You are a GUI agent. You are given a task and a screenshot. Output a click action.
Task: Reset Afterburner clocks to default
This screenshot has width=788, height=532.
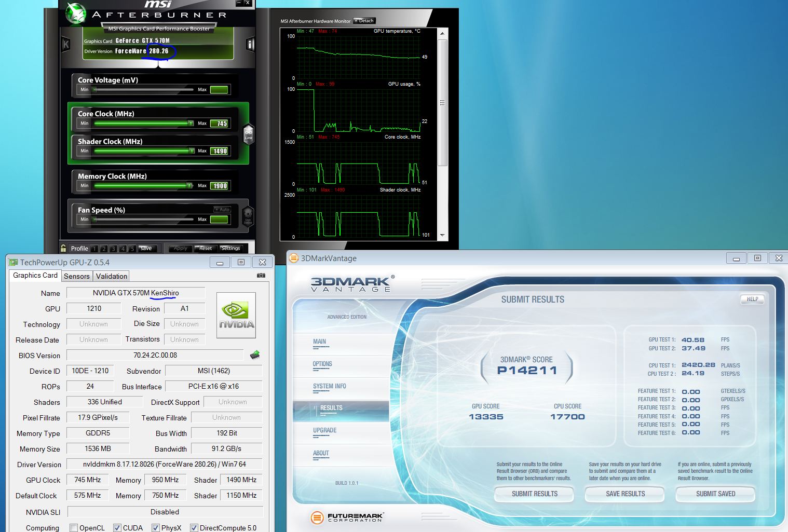tap(206, 248)
